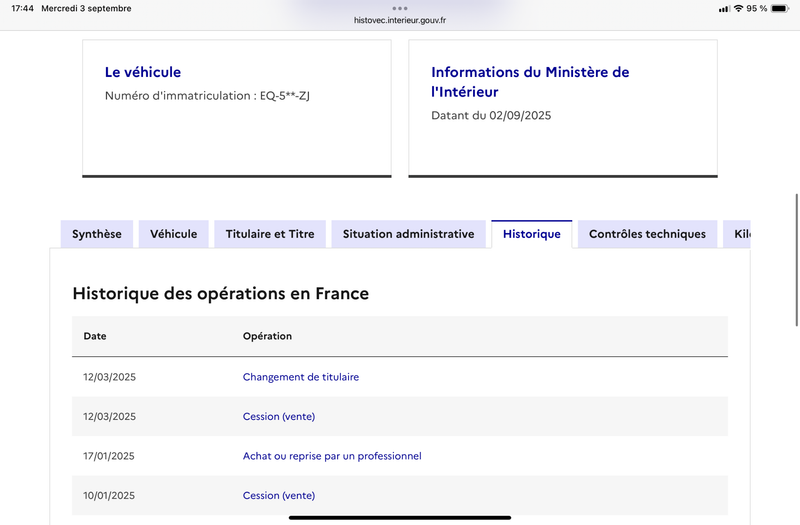Viewport: 800px width, 525px height.
Task: Click the Datant du 02/09/2025 text
Action: pyautogui.click(x=491, y=115)
